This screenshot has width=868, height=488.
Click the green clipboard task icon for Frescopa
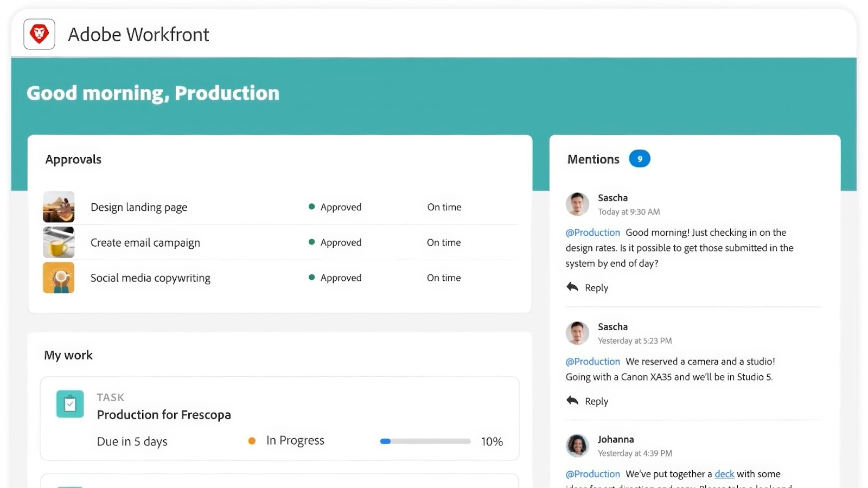tap(69, 403)
